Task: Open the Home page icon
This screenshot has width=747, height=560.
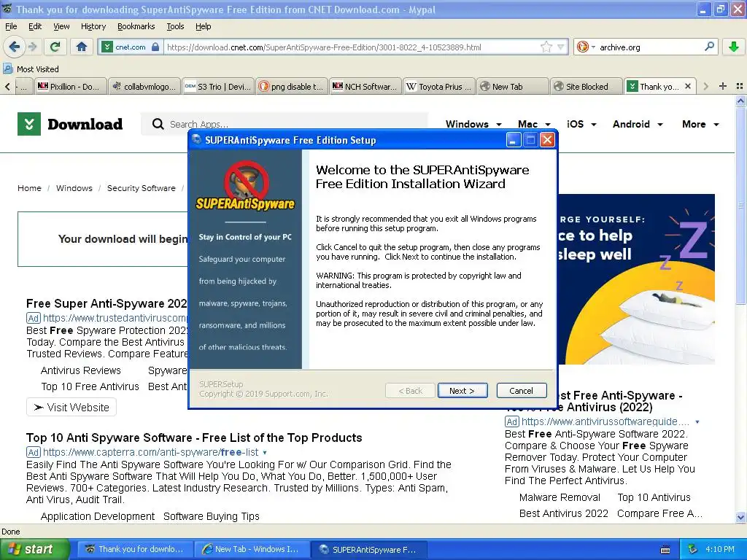Action: pos(82,47)
